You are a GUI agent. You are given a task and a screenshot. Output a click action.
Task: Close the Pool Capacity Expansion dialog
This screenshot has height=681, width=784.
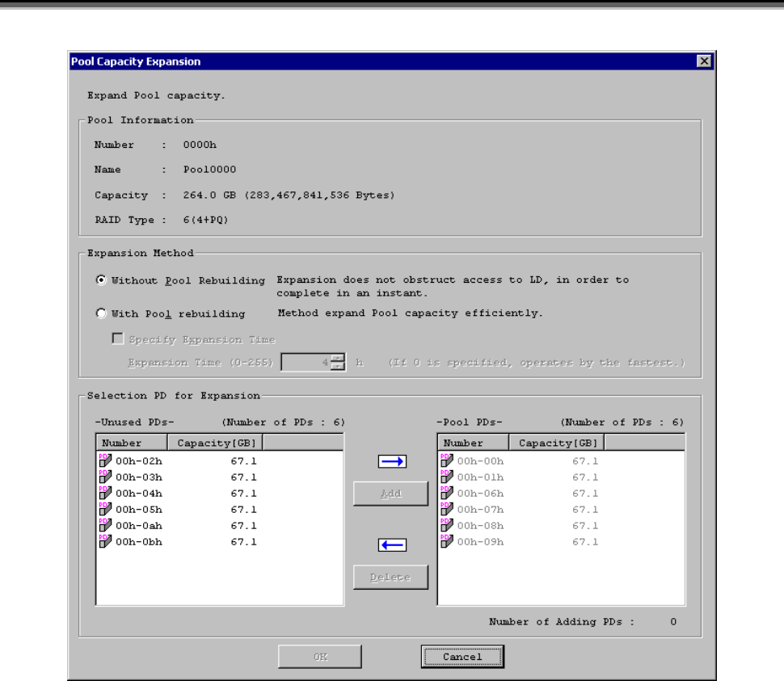(704, 61)
